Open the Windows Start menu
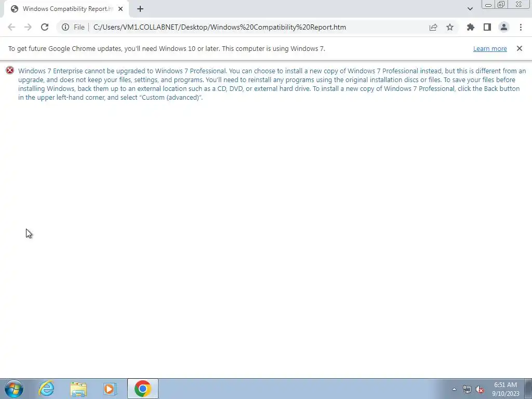The width and height of the screenshot is (532, 399). click(x=14, y=389)
